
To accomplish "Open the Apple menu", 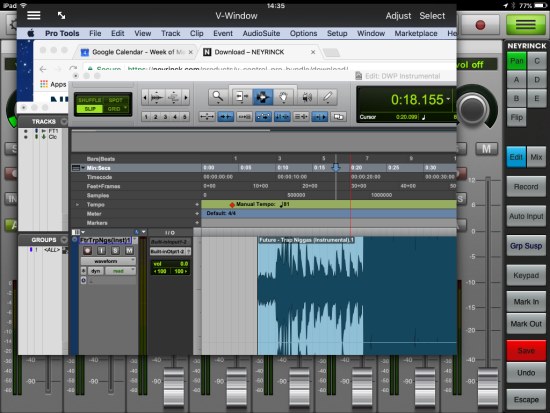I will (31, 33).
